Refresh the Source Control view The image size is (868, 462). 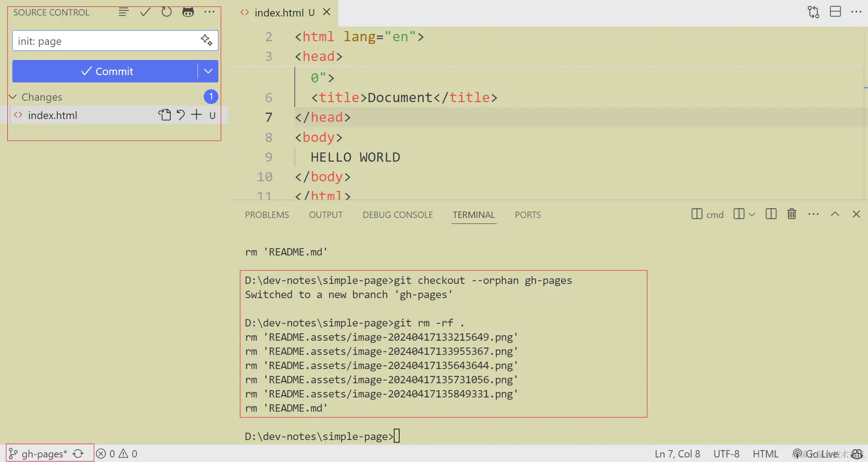coord(167,12)
